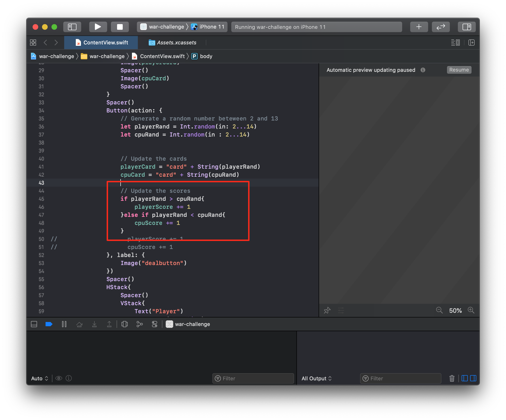The height and width of the screenshot is (420, 506).
Task: Select the ContentView.swift tab
Action: 102,43
